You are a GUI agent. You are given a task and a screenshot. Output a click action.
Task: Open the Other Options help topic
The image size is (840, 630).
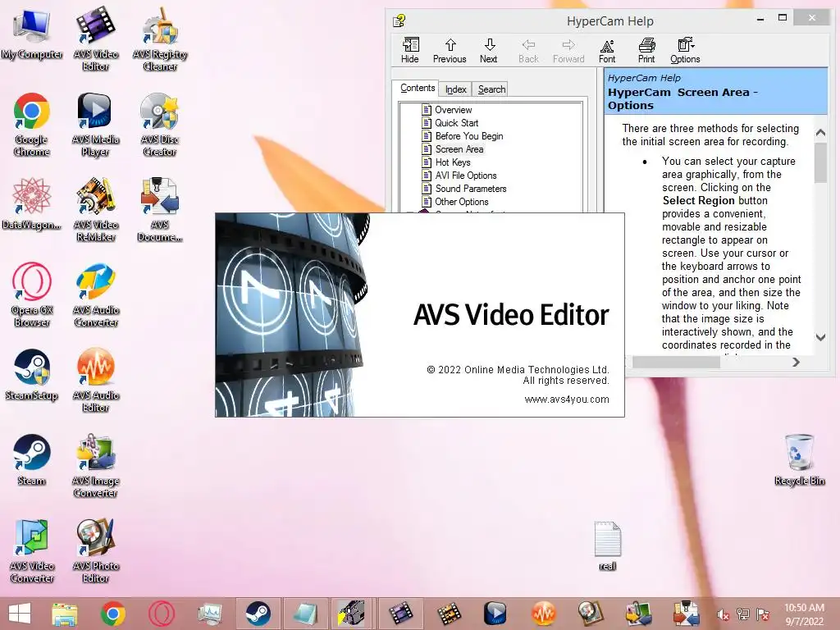pos(461,202)
